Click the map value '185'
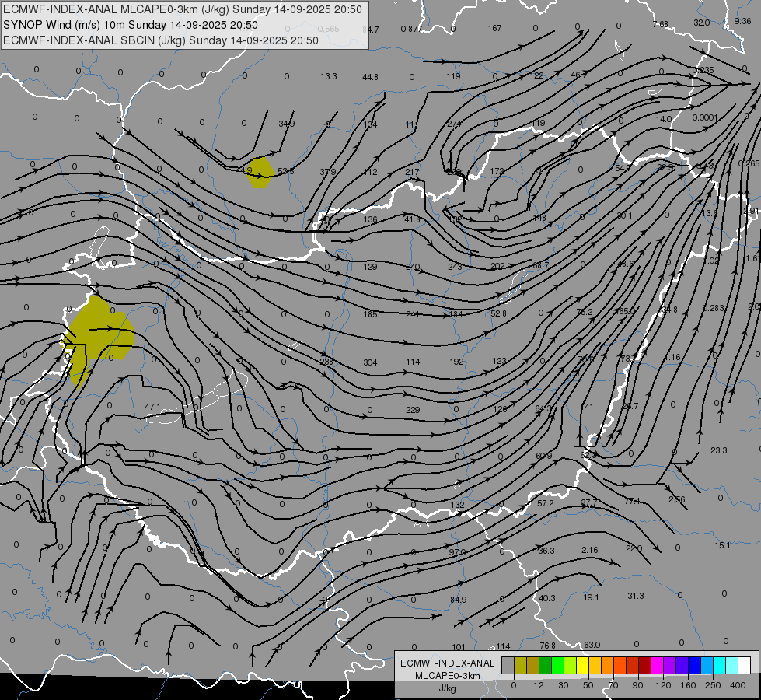Image resolution: width=761 pixels, height=700 pixels. click(370, 314)
